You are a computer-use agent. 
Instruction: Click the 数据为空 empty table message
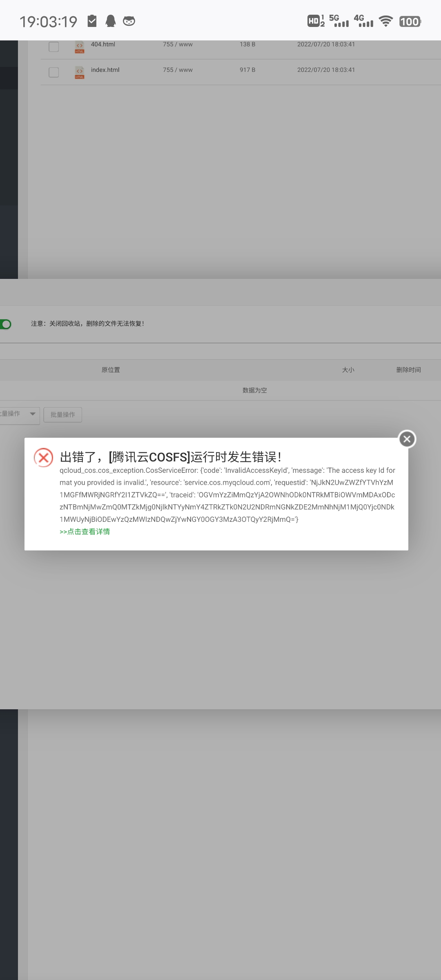click(255, 390)
